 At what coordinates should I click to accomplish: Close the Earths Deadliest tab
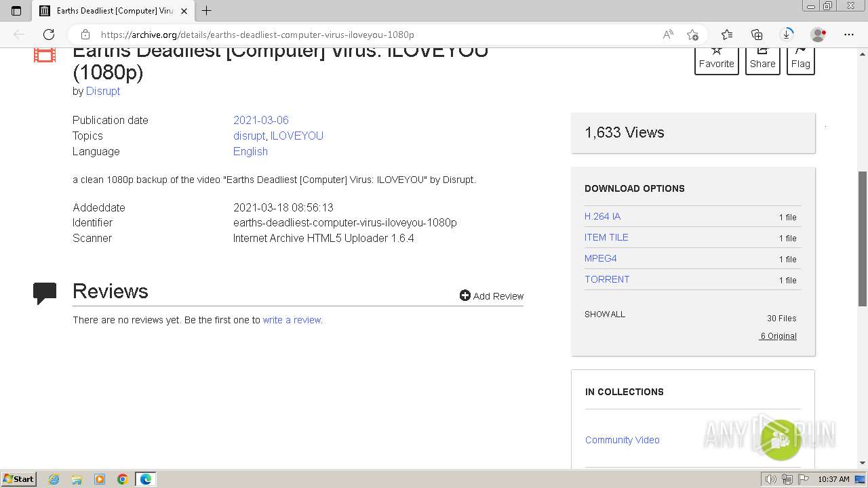point(184,11)
